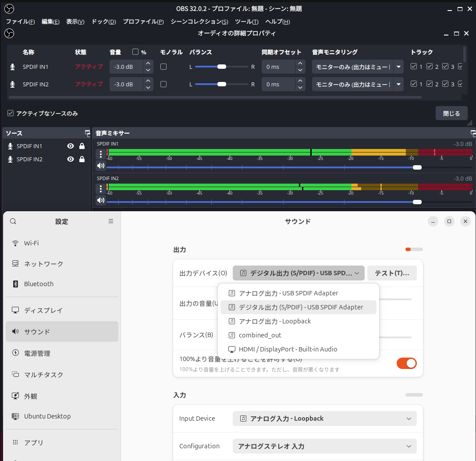476x461 pixels.
Task: Click the テスト(T)... button for the output device
Action: tap(392, 273)
